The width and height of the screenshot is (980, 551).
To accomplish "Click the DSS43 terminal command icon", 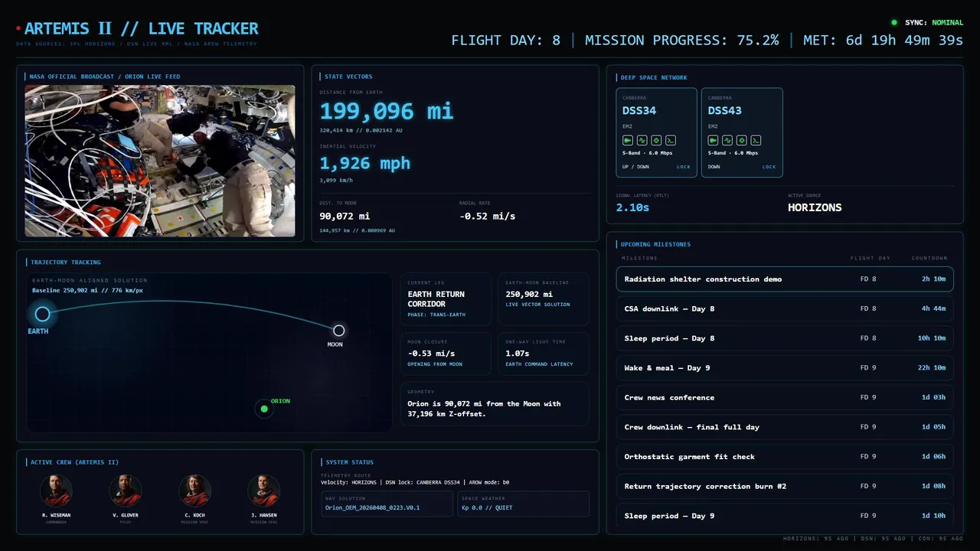I will 756,140.
